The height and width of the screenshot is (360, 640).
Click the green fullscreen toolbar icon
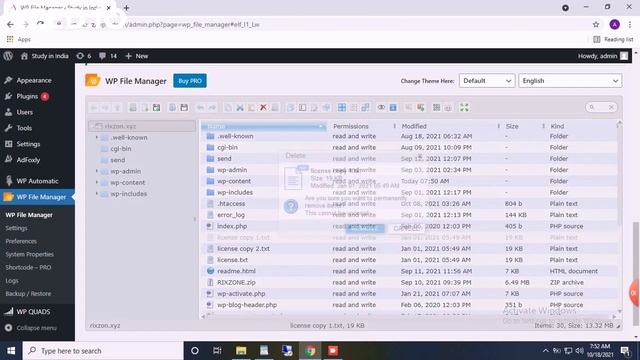pyautogui.click(x=464, y=108)
